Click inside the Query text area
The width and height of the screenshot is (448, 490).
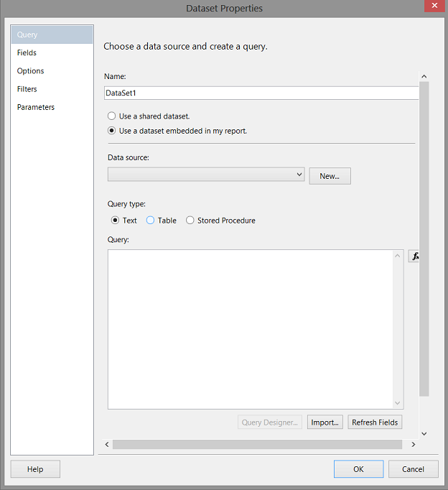251,329
